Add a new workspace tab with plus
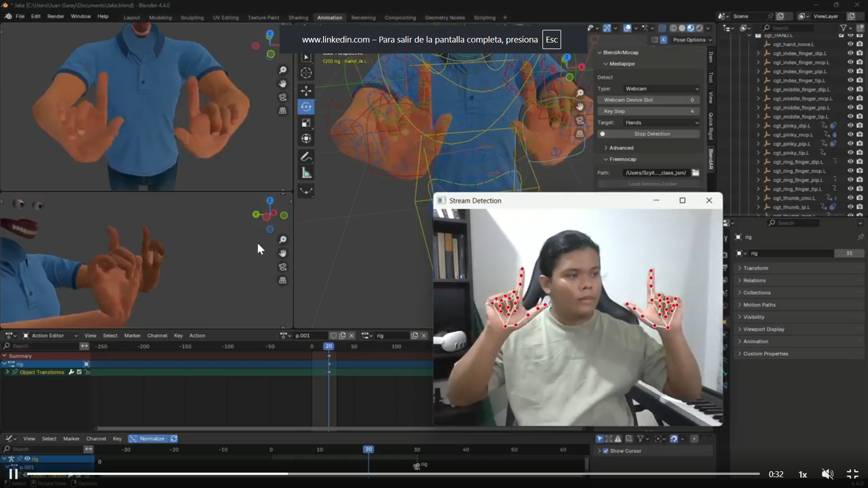Image resolution: width=868 pixels, height=488 pixels. (x=505, y=18)
